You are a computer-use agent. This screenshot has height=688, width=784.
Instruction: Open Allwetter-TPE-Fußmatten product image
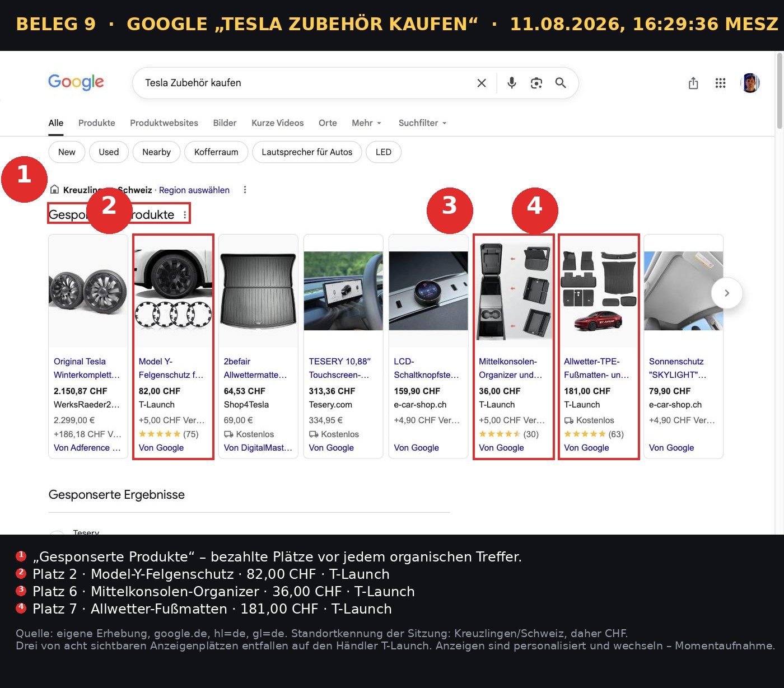click(599, 291)
